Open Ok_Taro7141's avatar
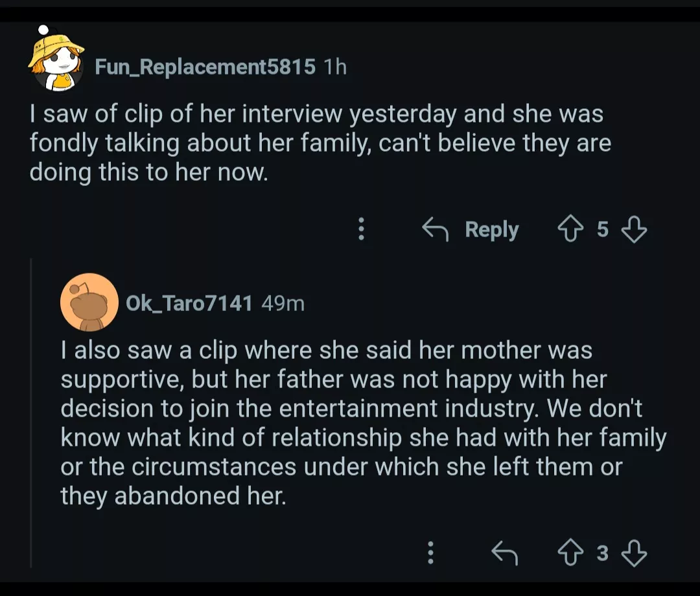Viewport: 700px width, 596px height. [89, 302]
